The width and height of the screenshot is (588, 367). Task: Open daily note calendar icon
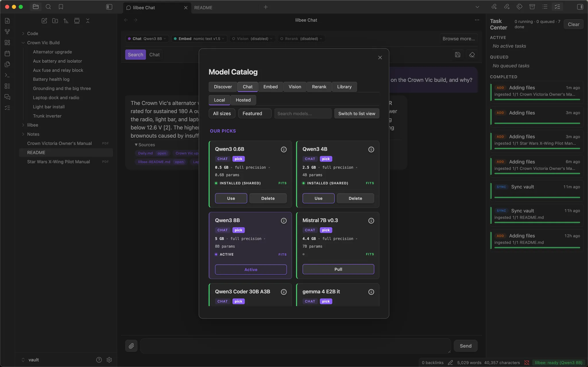(x=7, y=53)
